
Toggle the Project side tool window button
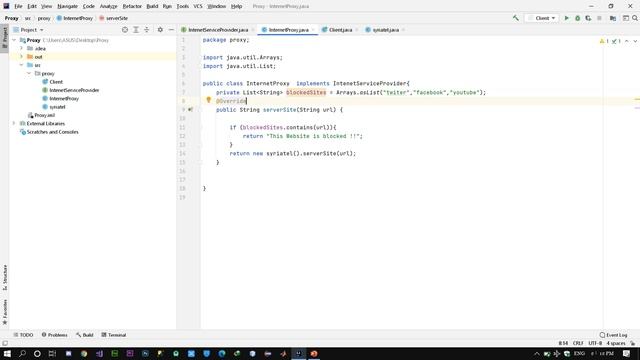coord(4,37)
